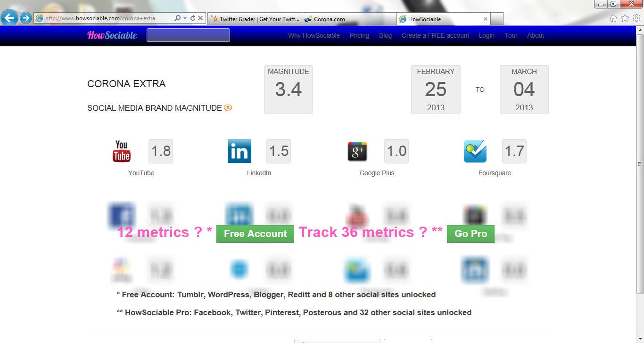Viewport: 644px width, 343px height.
Task: Click the browser Back arrow button
Action: coord(9,18)
